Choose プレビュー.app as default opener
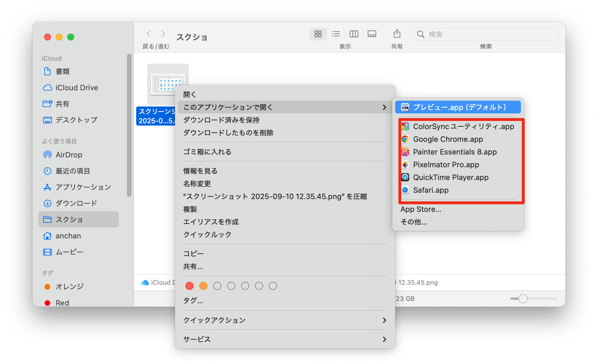This screenshot has width=598, height=364. [x=458, y=107]
